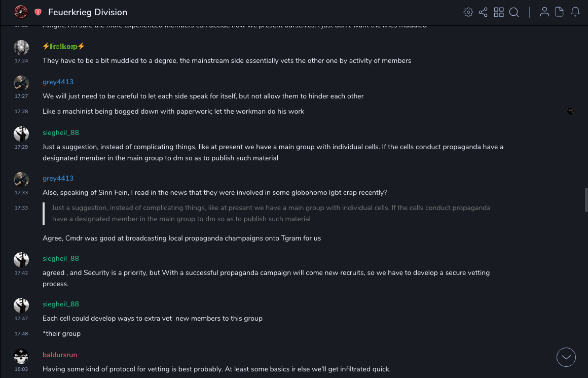Open the settings gear in the header
588x378 pixels.
click(x=468, y=12)
